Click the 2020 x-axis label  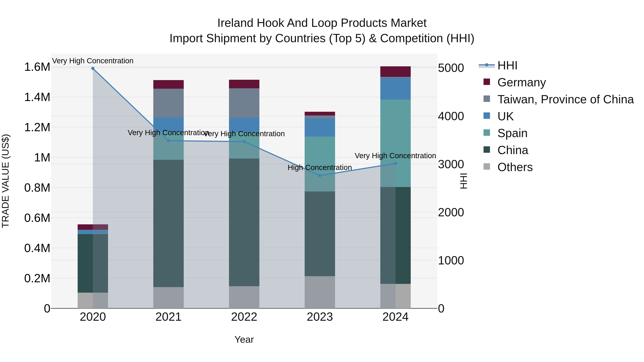coord(93,317)
